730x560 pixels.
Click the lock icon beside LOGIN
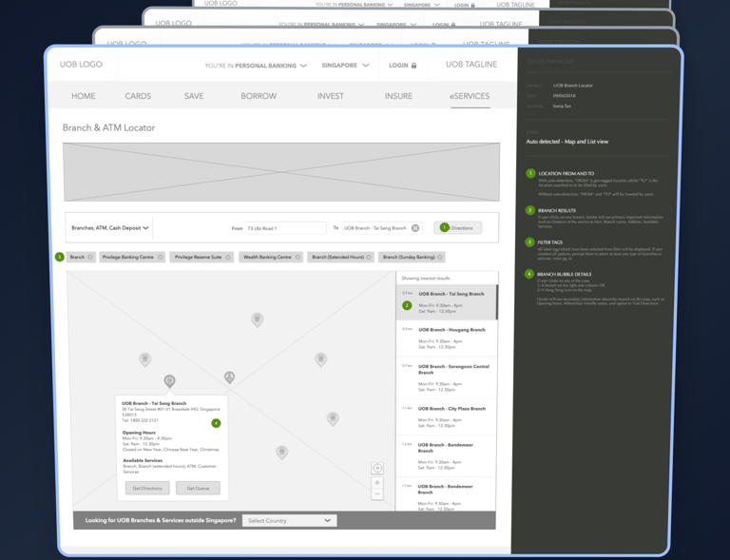413,66
